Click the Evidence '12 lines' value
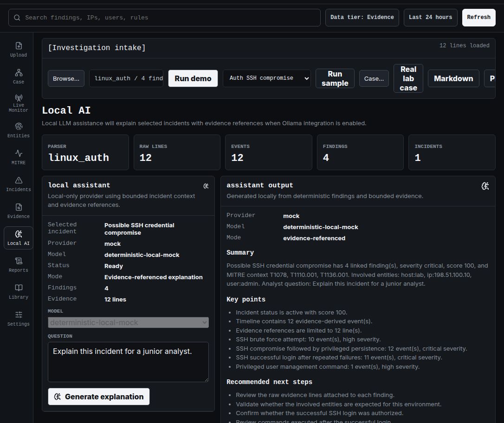The image size is (504, 423). tap(115, 299)
